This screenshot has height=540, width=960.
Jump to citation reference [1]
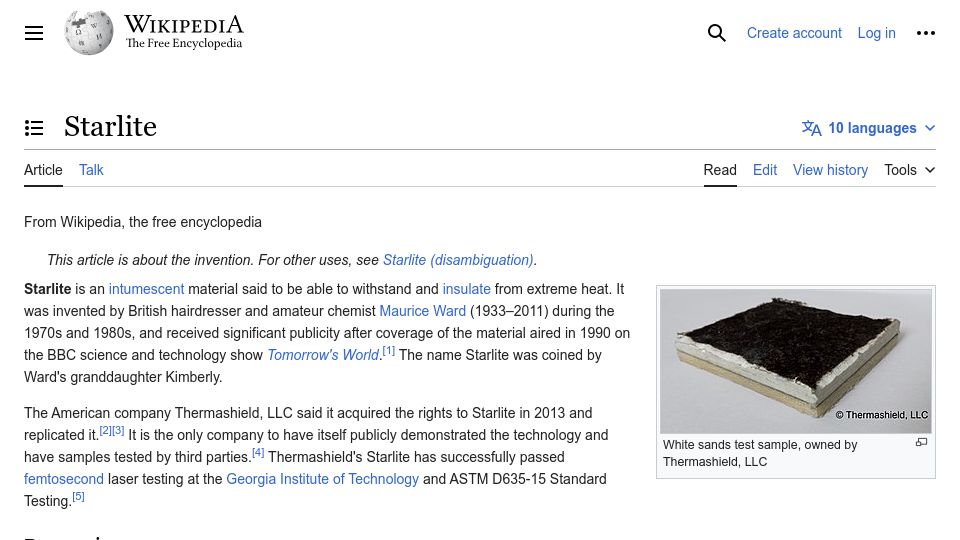389,351
